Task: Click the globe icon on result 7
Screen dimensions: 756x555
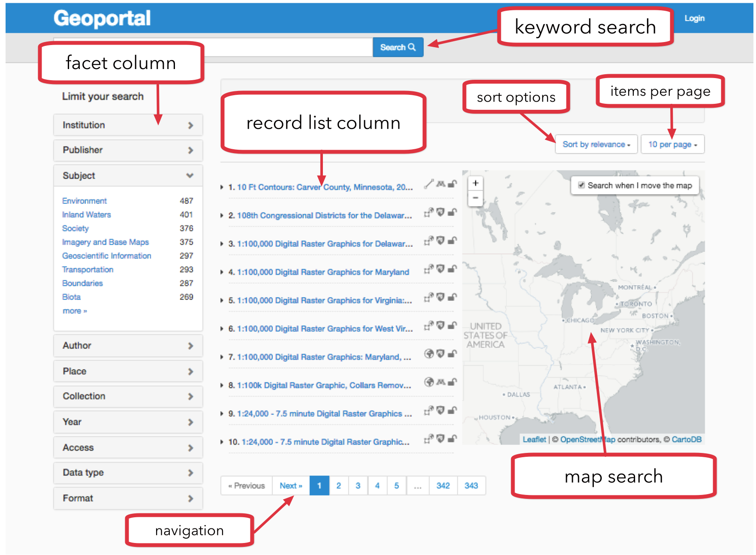Action: (429, 354)
